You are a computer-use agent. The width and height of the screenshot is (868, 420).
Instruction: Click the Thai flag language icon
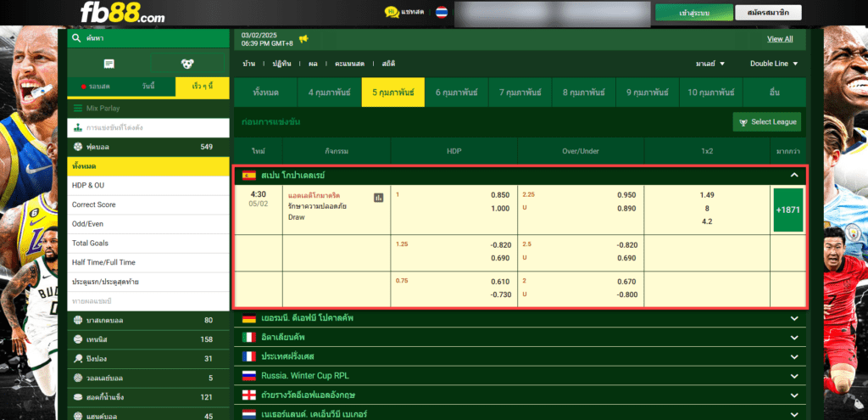[x=441, y=12]
